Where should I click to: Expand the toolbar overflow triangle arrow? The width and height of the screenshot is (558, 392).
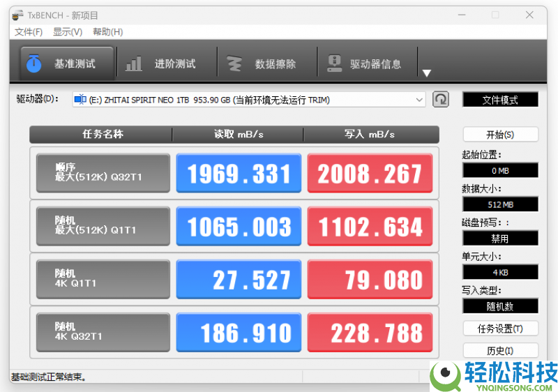click(427, 73)
